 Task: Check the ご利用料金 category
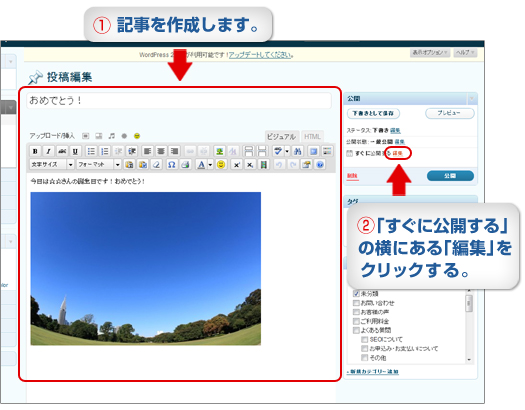[x=356, y=321]
